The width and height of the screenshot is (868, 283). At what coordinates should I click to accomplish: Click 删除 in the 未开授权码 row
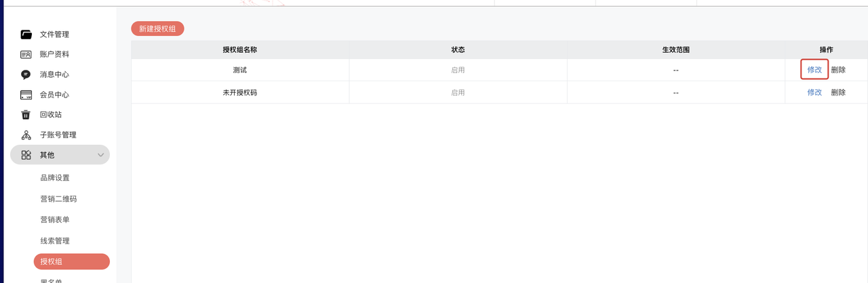point(838,93)
